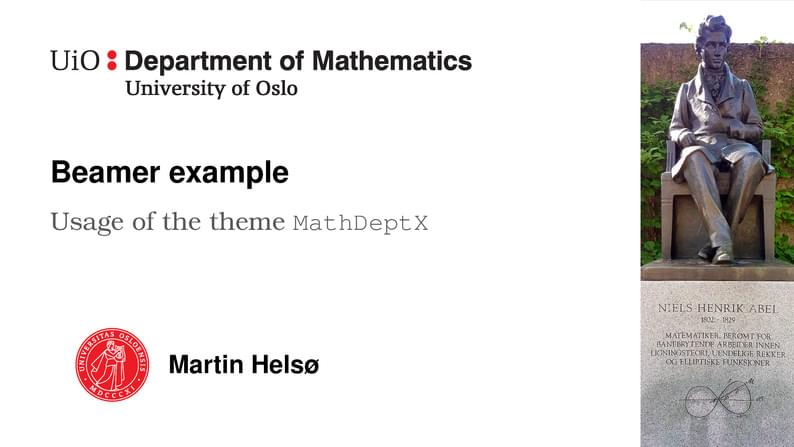Select the Beamer example title
This screenshot has height=447, width=794.
point(169,173)
